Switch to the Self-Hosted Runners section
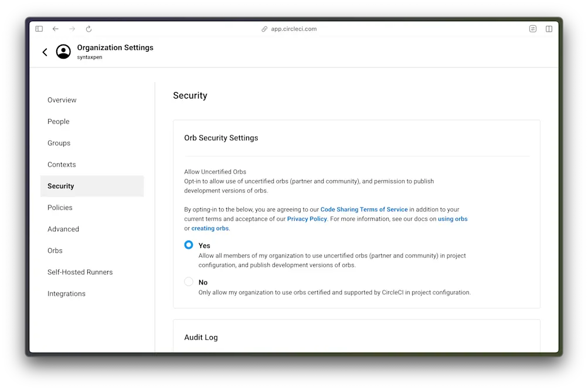Screen dimensions: 588x390 point(80,272)
